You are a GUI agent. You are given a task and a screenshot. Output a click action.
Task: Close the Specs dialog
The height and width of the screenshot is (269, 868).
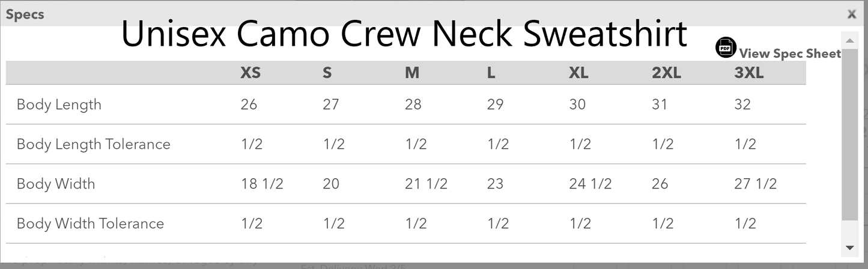coord(852,14)
